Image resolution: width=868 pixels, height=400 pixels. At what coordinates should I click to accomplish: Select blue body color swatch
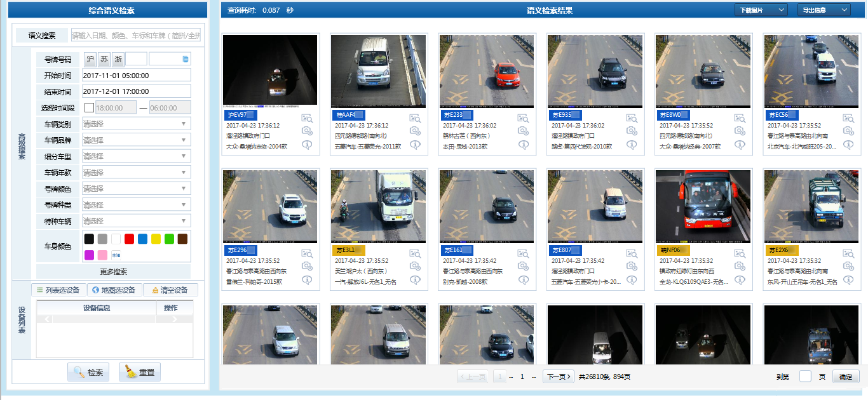tap(142, 239)
